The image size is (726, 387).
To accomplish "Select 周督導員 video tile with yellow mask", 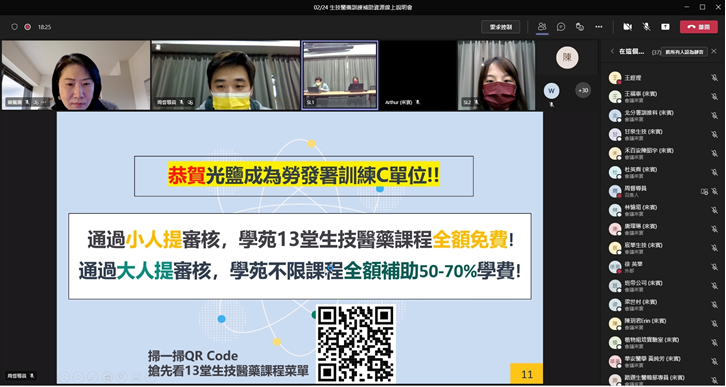I will pyautogui.click(x=226, y=75).
